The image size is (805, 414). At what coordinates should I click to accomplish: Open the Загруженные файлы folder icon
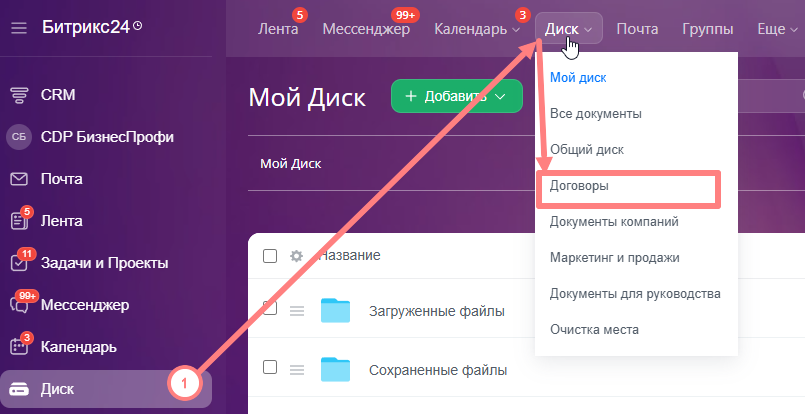click(x=335, y=310)
